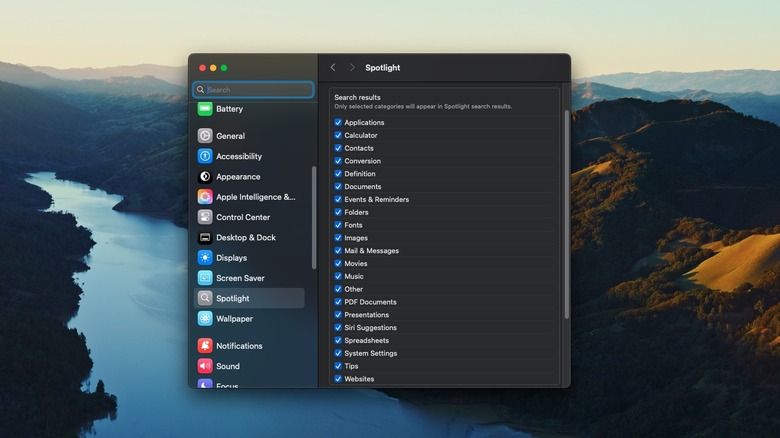Select Sound in the sidebar
This screenshot has height=438, width=780.
click(228, 366)
